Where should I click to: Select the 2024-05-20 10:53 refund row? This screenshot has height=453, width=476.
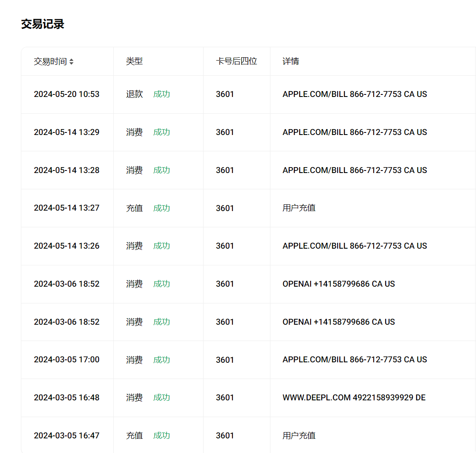coord(248,94)
